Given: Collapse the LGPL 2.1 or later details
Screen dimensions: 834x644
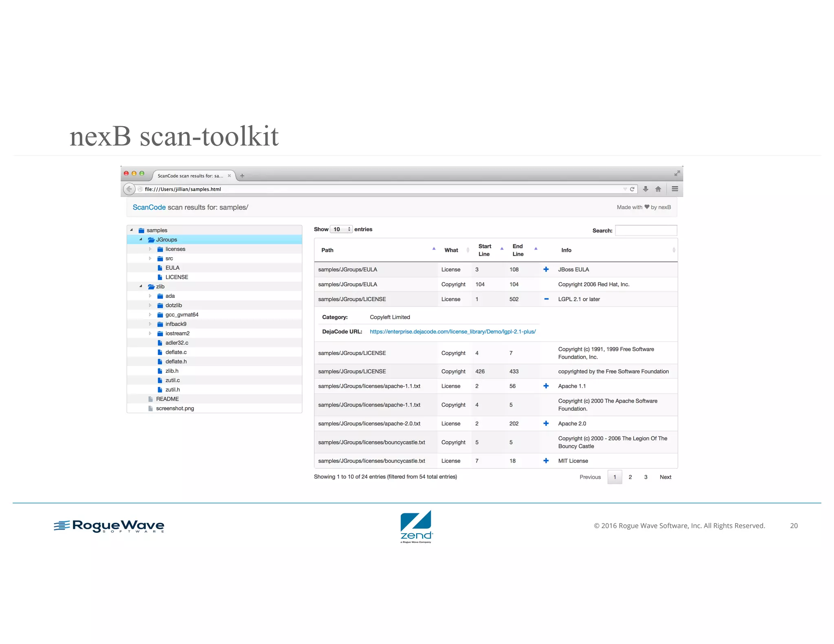Looking at the screenshot, I should coord(546,299).
